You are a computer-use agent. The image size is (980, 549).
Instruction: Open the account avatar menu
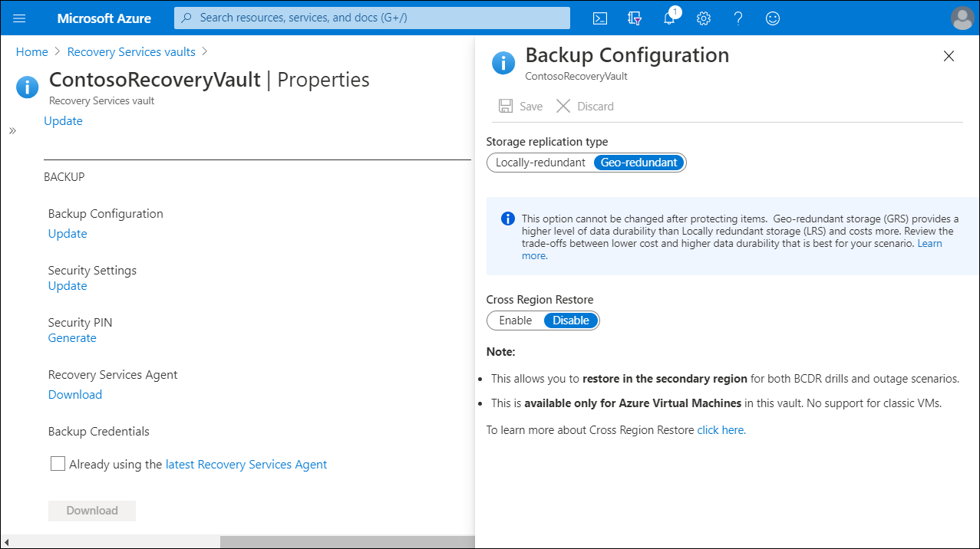(x=962, y=18)
